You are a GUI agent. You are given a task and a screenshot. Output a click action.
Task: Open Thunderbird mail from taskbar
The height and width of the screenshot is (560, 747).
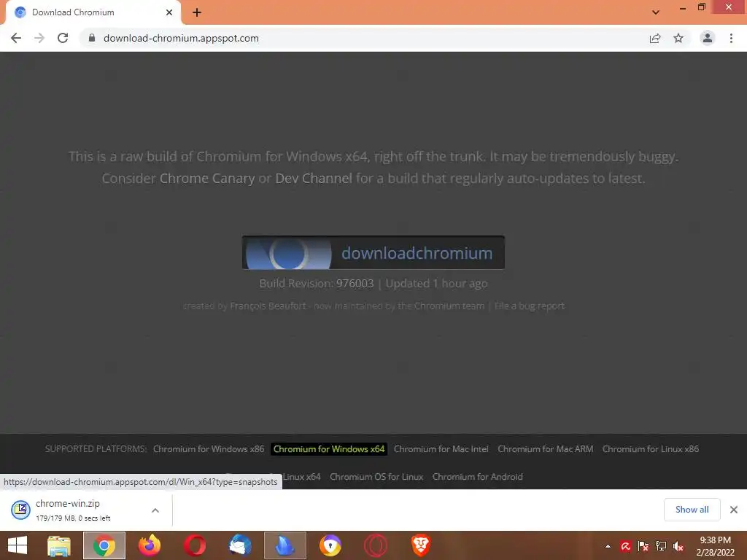tap(240, 545)
